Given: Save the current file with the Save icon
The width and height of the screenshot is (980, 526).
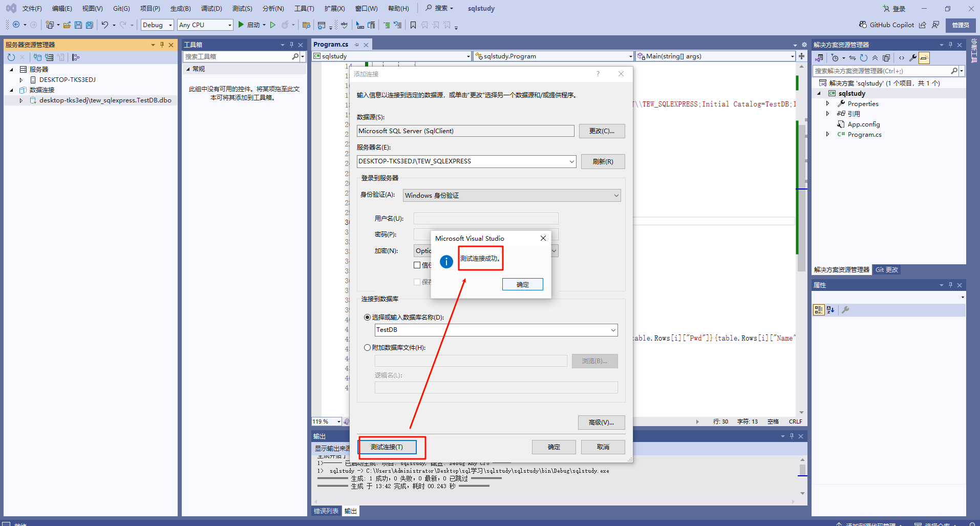Looking at the screenshot, I should point(78,25).
